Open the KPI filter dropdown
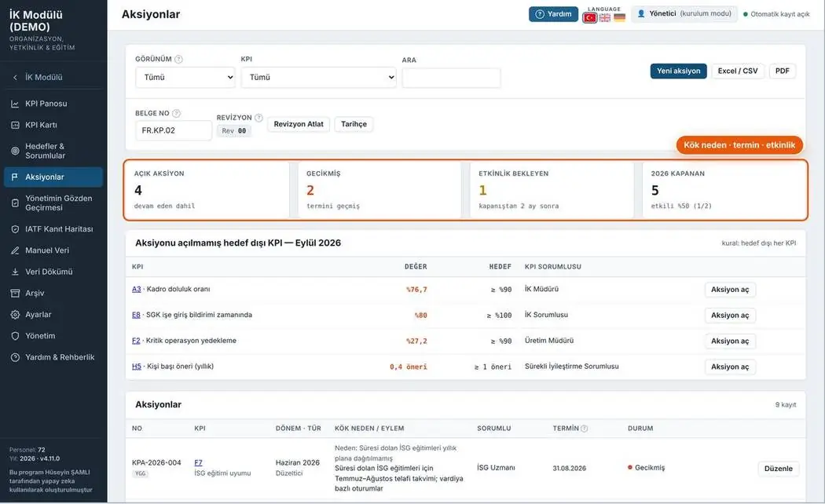This screenshot has width=825, height=504. [x=318, y=77]
